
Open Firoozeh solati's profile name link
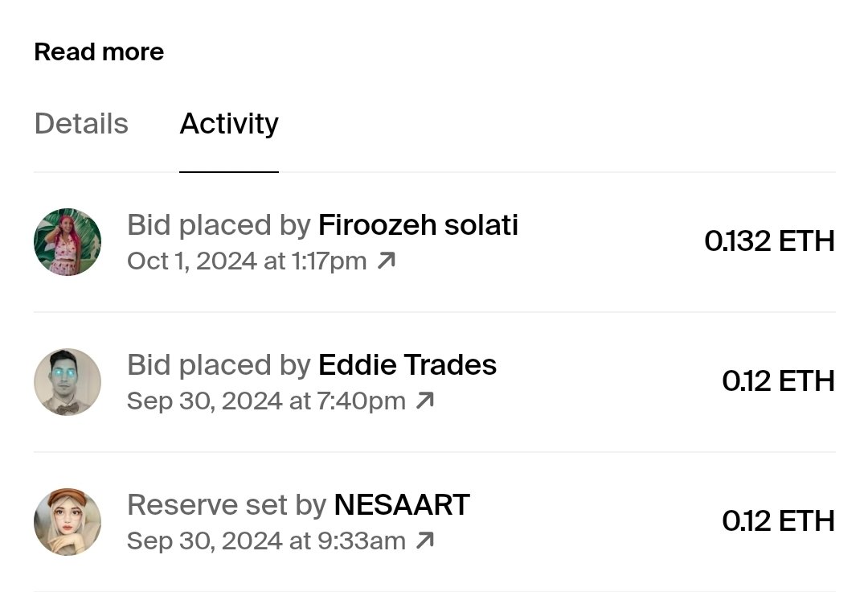coord(418,225)
